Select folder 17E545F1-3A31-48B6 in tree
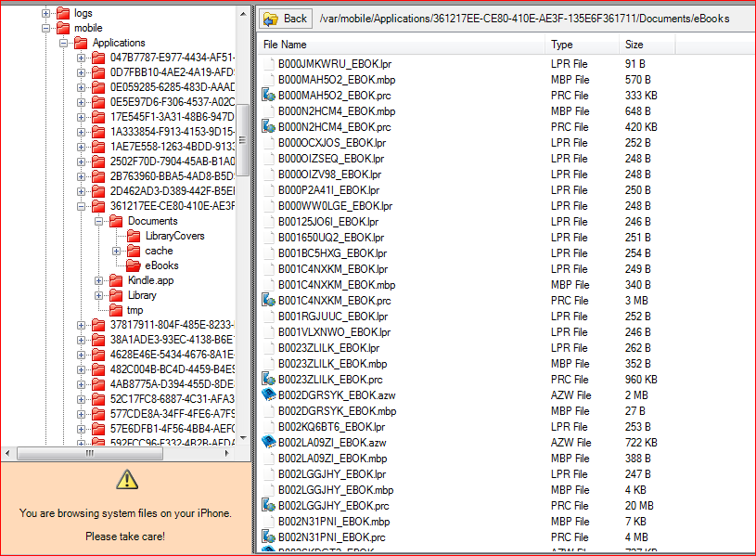756x556 pixels. pyautogui.click(x=173, y=117)
